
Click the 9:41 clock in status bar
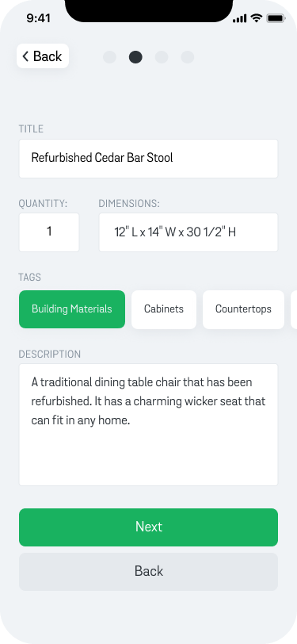(x=38, y=18)
